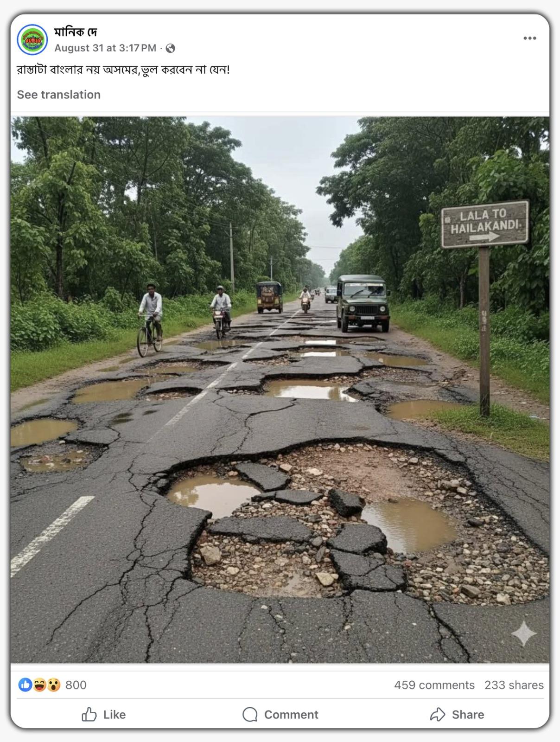This screenshot has width=560, height=742.
Task: Open the August 31 timestamp link
Action: click(x=105, y=48)
